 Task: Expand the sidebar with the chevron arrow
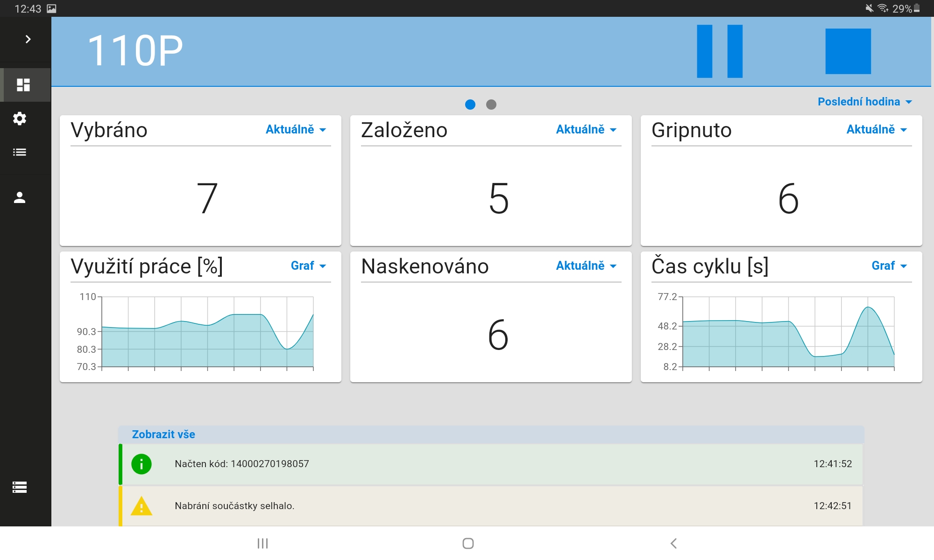(28, 39)
